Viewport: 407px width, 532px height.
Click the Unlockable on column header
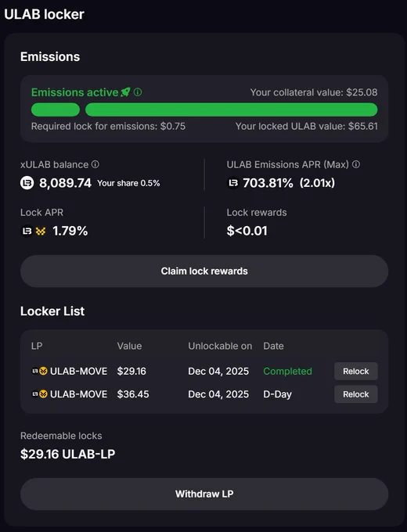pyautogui.click(x=220, y=346)
